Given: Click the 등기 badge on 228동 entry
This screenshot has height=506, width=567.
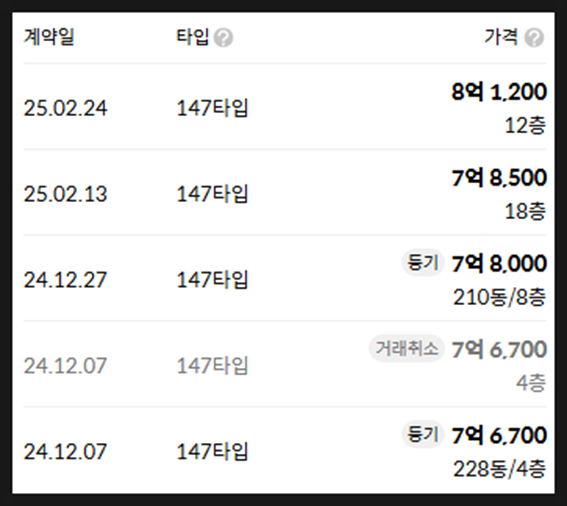Looking at the screenshot, I should pos(423,434).
